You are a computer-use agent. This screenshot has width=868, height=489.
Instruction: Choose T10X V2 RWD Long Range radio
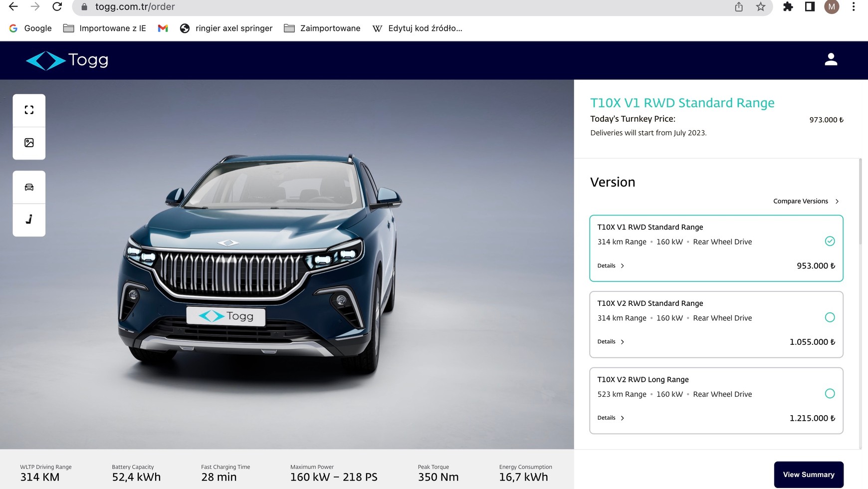click(x=829, y=394)
